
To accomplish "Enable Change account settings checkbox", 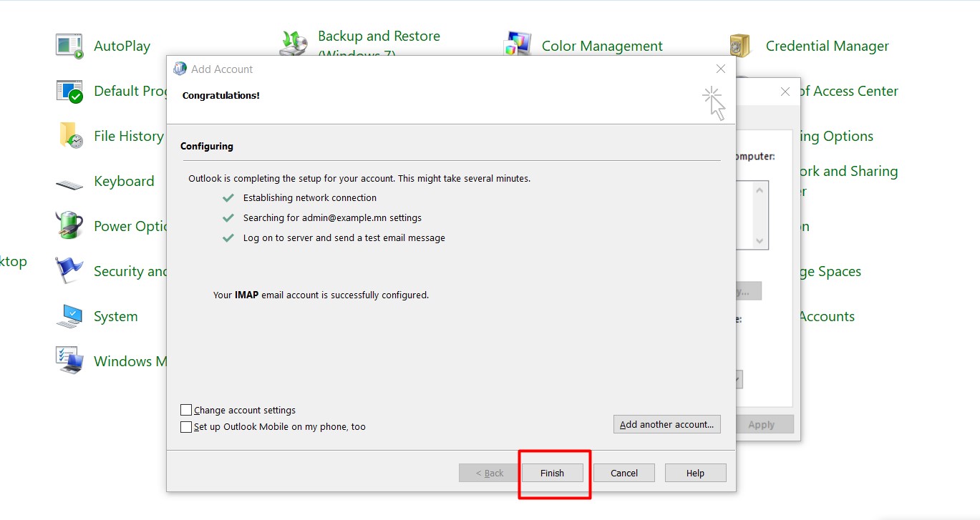I will click(186, 410).
